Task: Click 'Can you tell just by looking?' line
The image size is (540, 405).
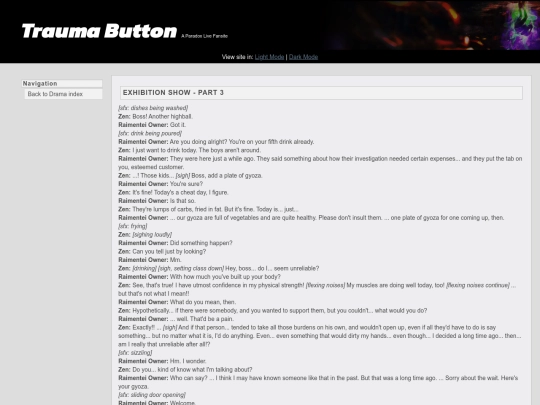Action: [162, 251]
